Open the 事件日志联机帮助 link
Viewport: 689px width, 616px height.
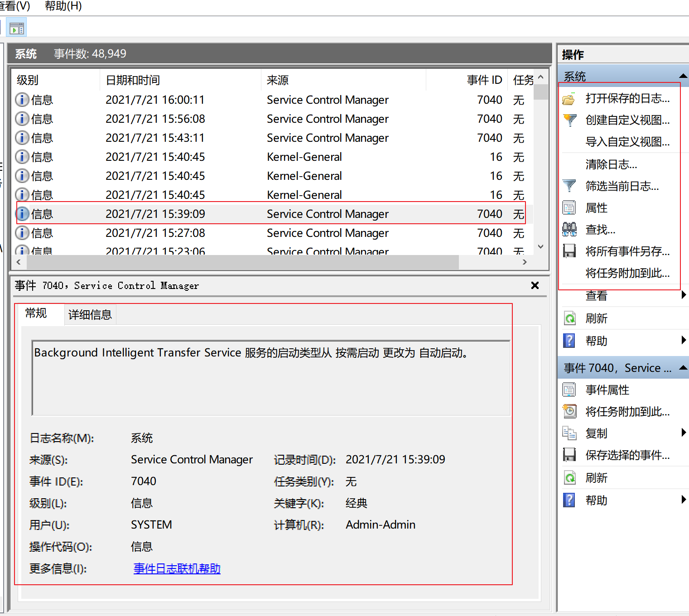click(177, 568)
